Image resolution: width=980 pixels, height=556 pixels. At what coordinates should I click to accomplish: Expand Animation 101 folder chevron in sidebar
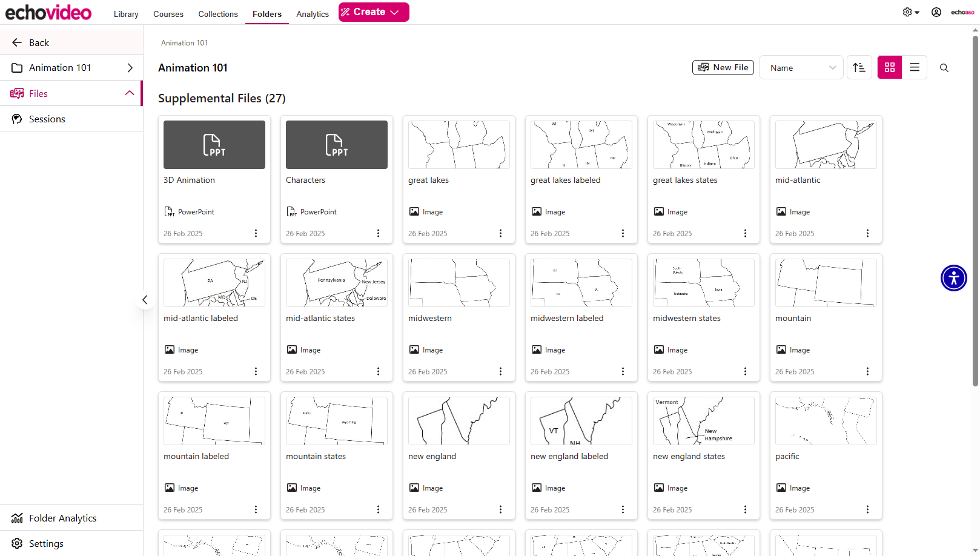coord(130,68)
